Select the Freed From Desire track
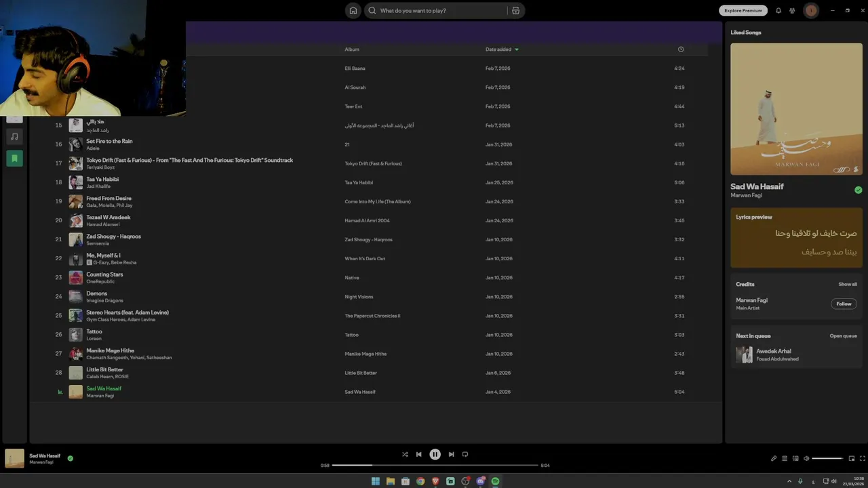 click(x=108, y=198)
